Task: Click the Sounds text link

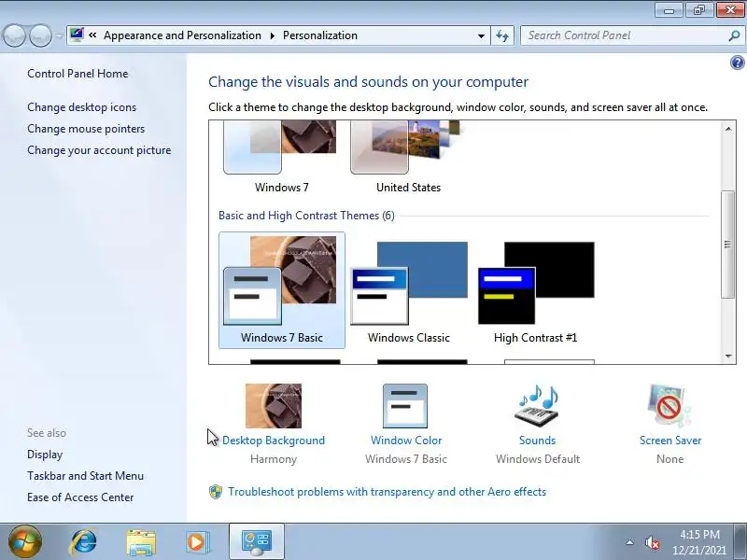Action: pos(538,441)
